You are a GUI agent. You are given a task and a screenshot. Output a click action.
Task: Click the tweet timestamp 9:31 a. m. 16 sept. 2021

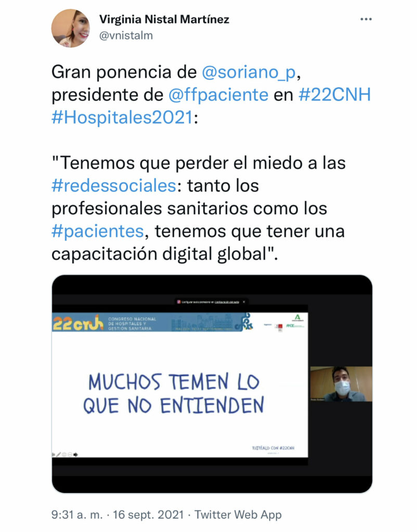[118, 514]
